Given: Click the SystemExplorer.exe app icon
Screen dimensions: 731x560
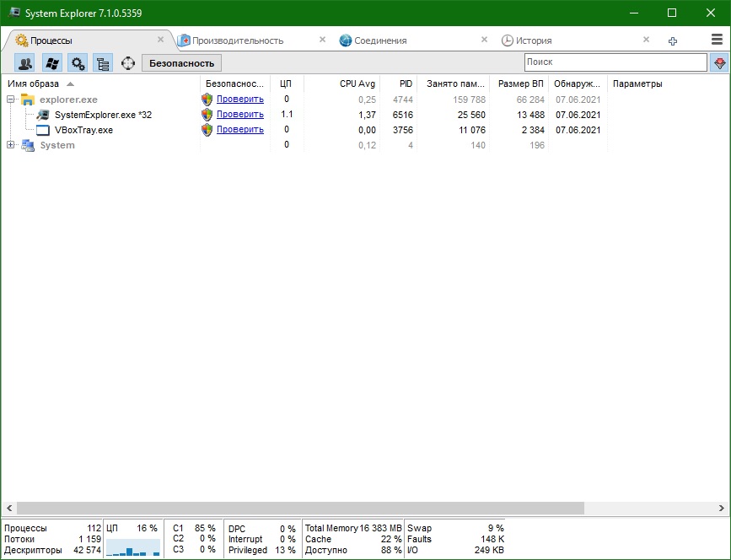Looking at the screenshot, I should coord(43,115).
